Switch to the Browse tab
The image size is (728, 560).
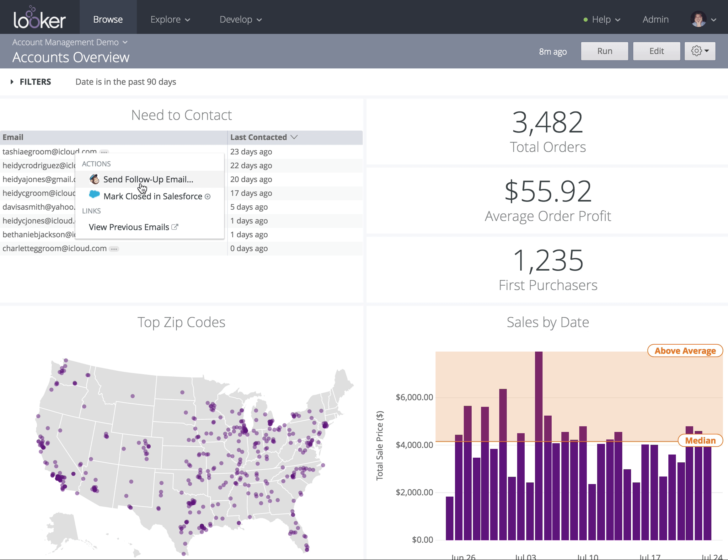(x=108, y=20)
